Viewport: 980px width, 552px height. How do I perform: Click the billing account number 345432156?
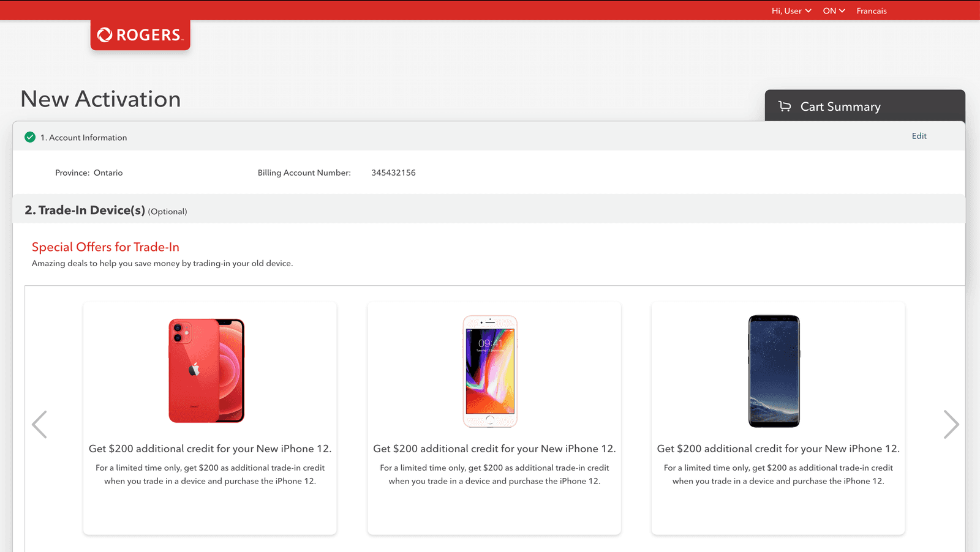[x=393, y=173]
